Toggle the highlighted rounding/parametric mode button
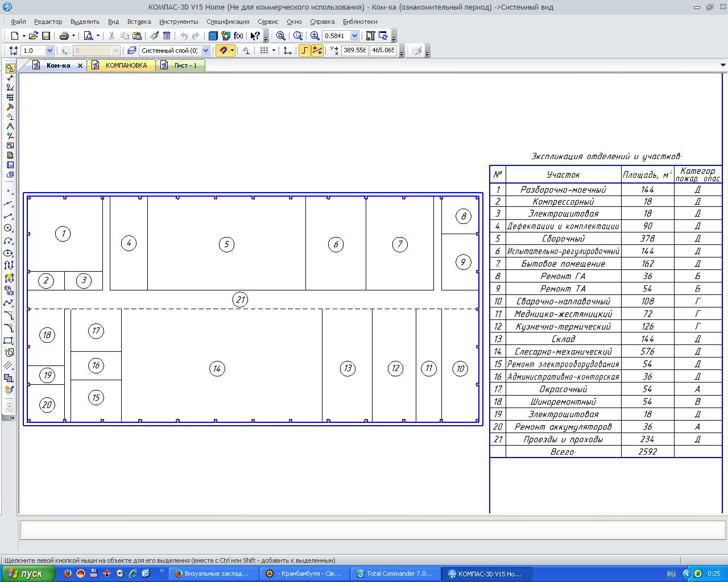728x582 pixels. (317, 51)
